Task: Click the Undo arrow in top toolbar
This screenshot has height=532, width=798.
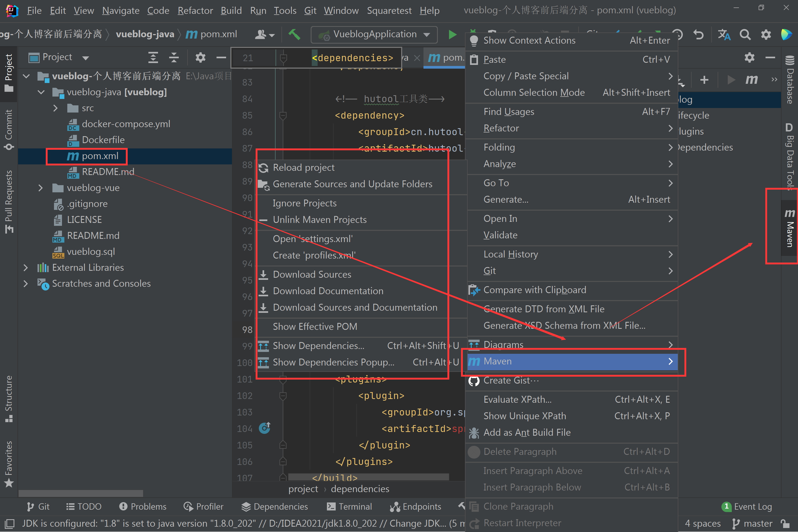Action: point(699,35)
